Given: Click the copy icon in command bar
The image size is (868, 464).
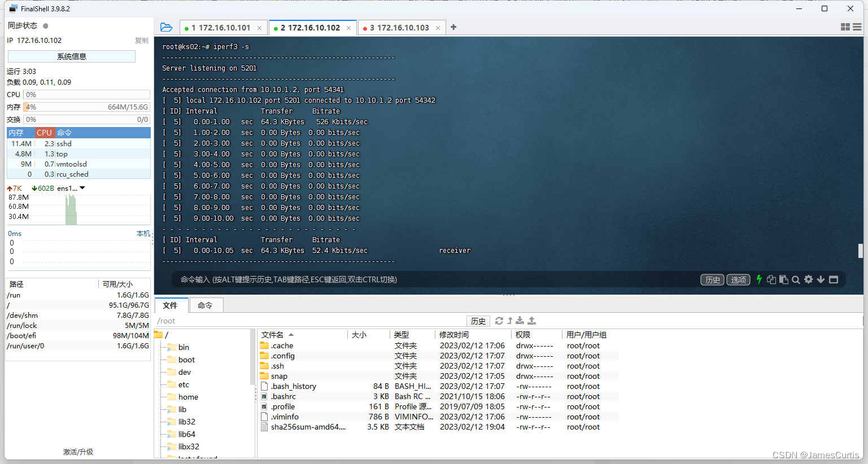Looking at the screenshot, I should (771, 279).
